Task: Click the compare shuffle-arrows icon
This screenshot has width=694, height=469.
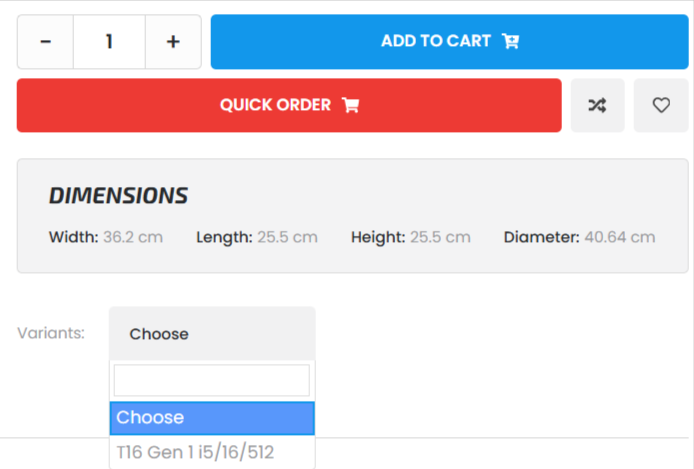Action: click(x=597, y=105)
